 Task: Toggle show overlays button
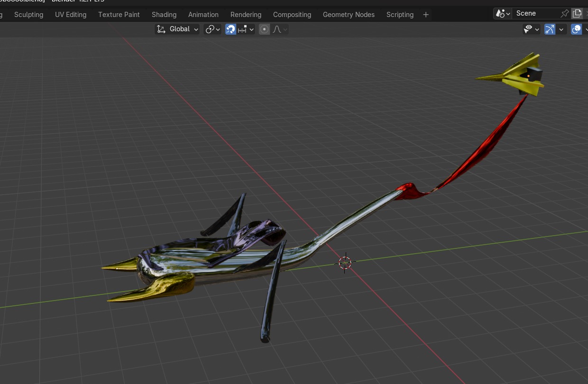576,29
